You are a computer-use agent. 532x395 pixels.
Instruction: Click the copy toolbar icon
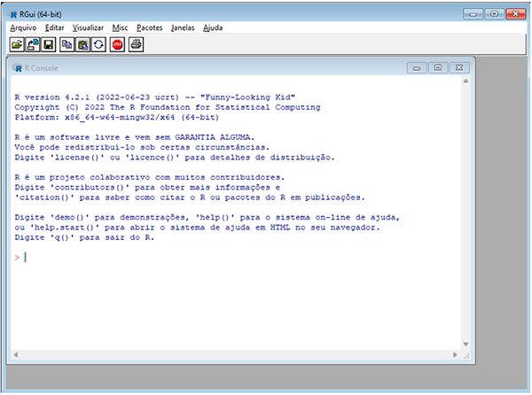[x=67, y=44]
